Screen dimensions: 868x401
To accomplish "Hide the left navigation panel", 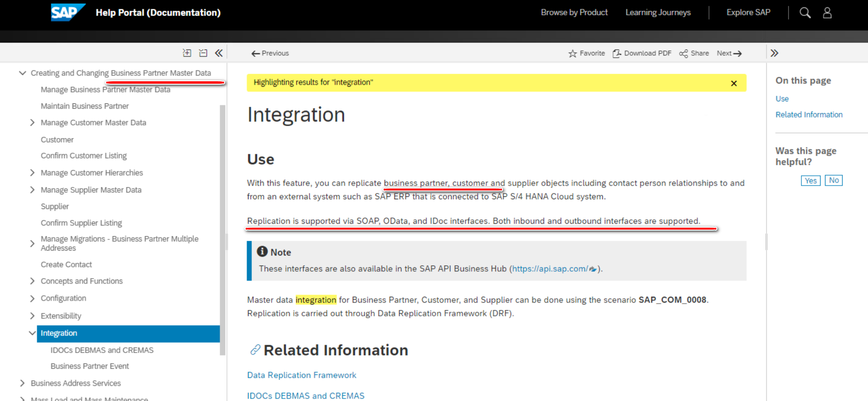I will point(219,53).
